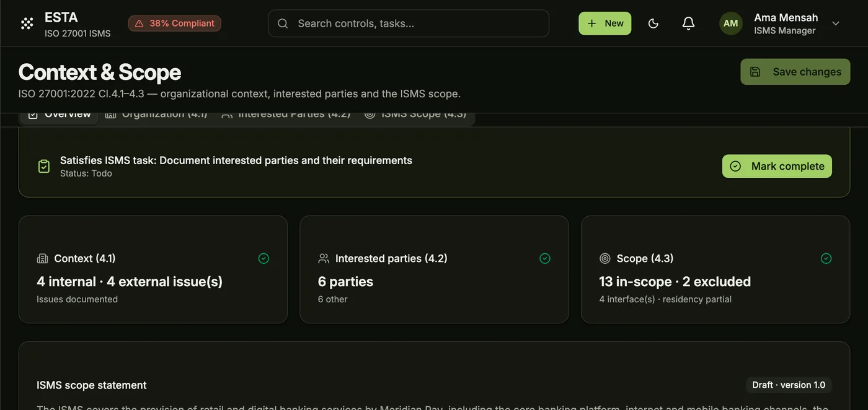
Task: Toggle dark mode moon icon
Action: (x=653, y=24)
